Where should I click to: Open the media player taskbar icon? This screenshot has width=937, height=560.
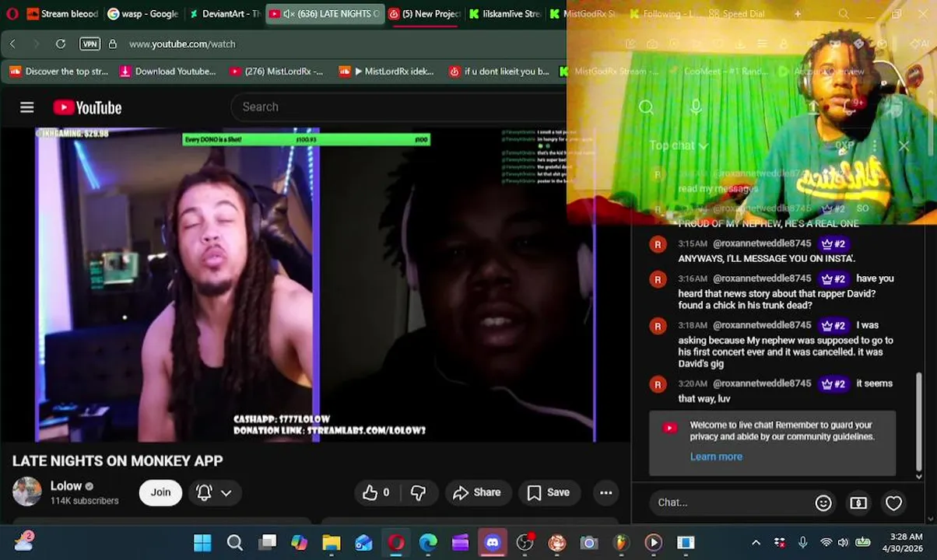[654, 543]
